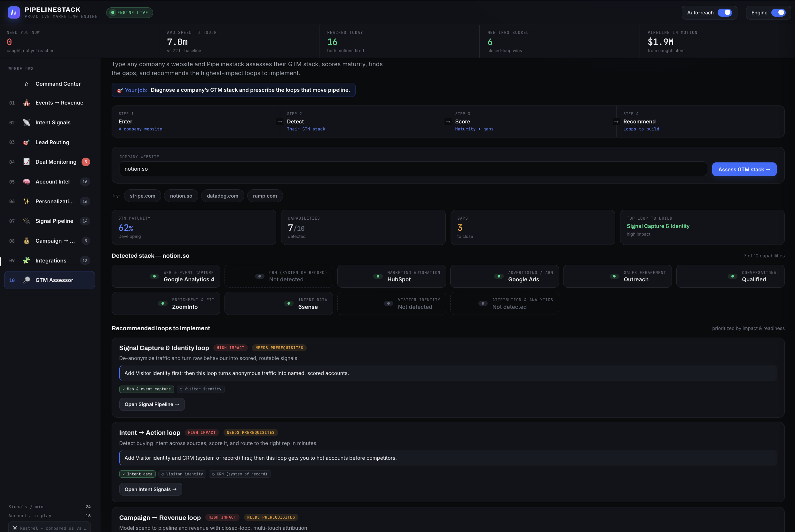Click the Step 2 Detect card
Viewport: 795px width, 532px height.
coord(364,121)
